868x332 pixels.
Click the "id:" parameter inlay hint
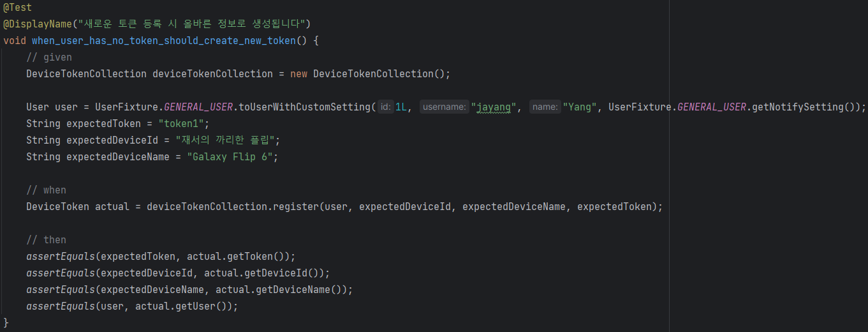(x=385, y=107)
